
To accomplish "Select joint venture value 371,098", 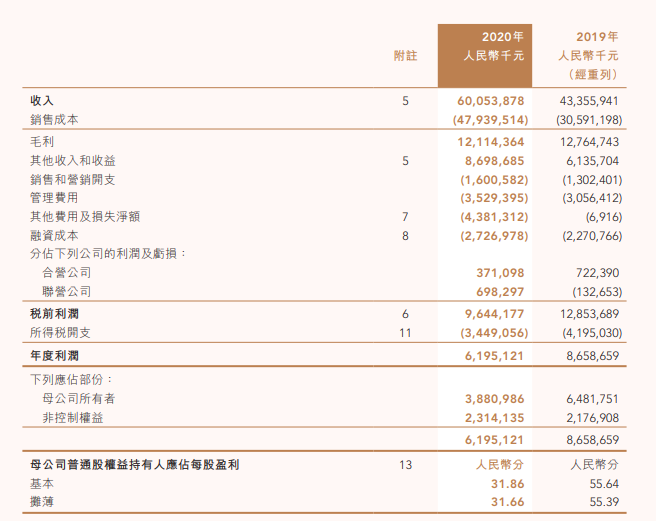I will [x=500, y=273].
